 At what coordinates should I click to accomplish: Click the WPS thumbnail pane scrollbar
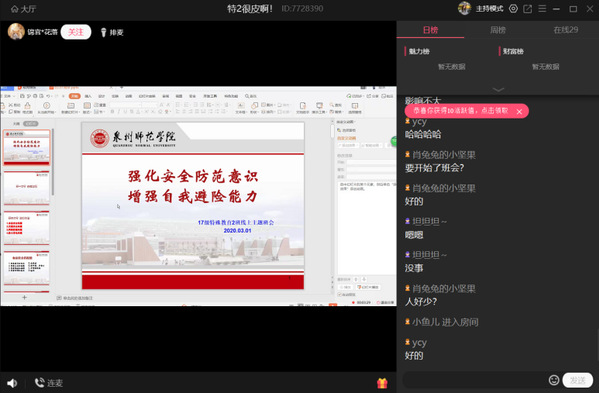coord(53,162)
